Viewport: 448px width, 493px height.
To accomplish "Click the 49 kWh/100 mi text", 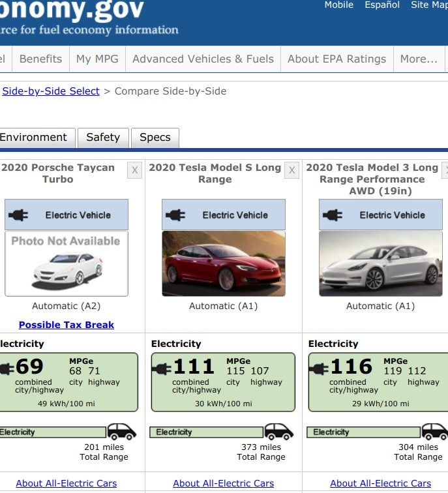I will 67,404.
